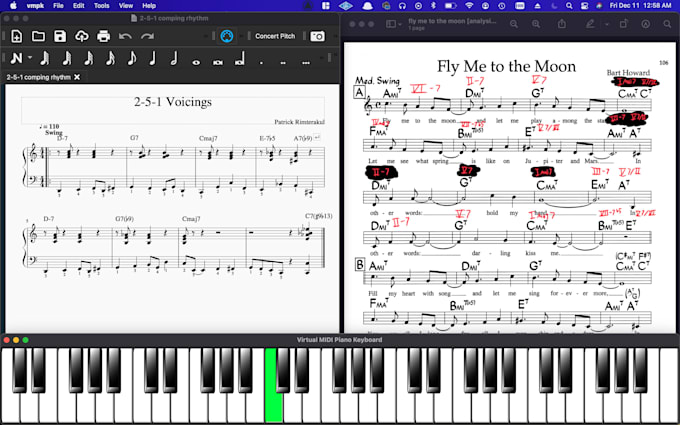Open Control Center in menu bar
Viewport: 680px width, 425px height.
pos(584,6)
